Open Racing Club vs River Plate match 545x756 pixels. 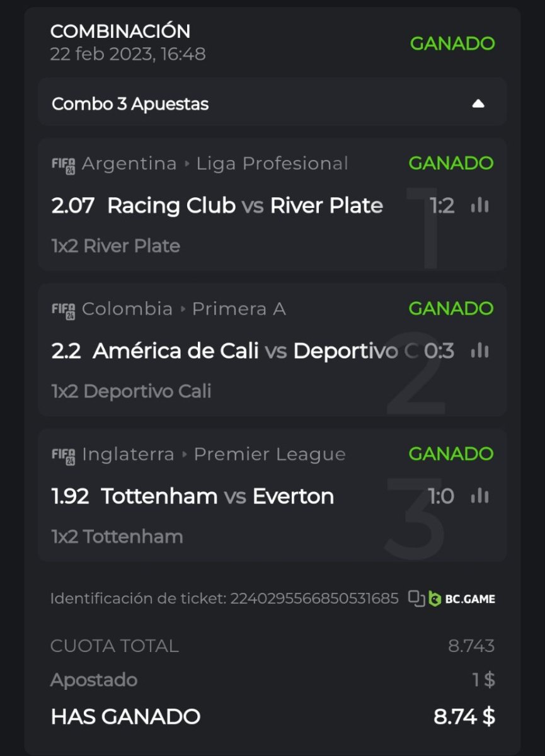[245, 205]
